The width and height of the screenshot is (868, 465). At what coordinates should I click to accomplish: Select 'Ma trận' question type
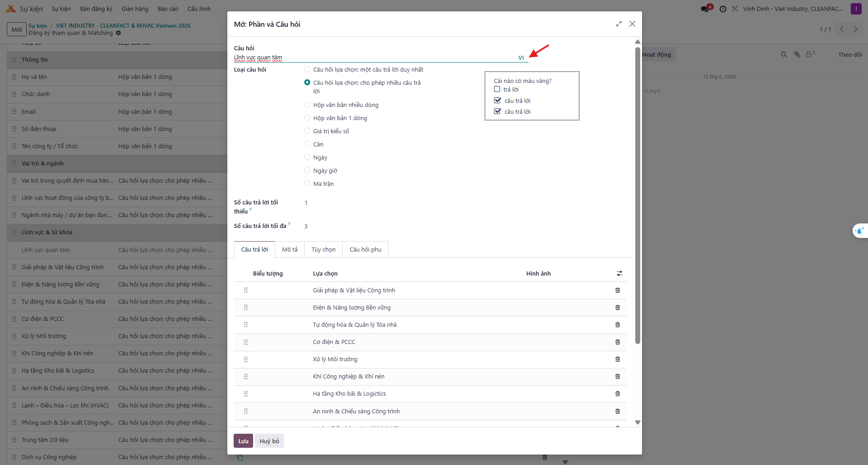[307, 184]
